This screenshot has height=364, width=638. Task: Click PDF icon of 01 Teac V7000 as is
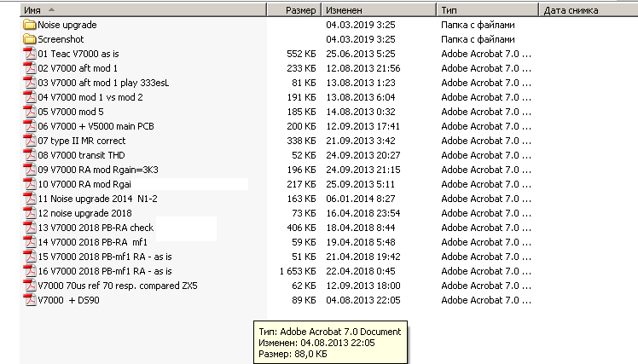(29, 54)
